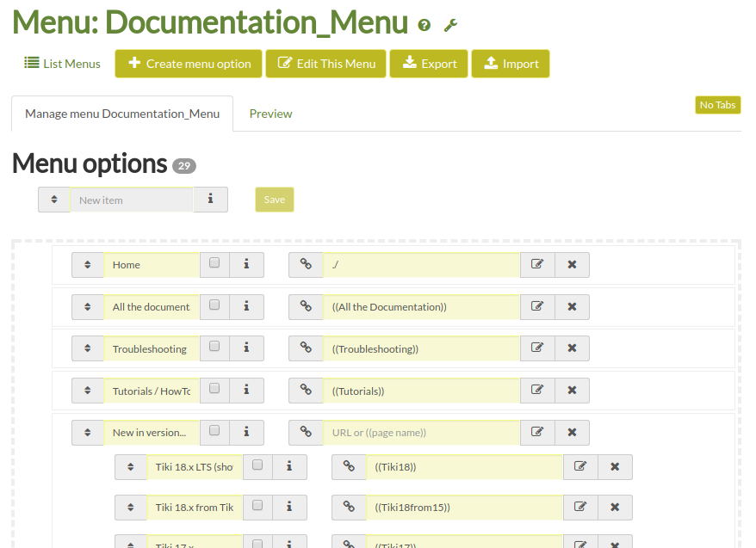The image size is (756, 548).
Task: Click sort arrows for Tiki 18.x LTS row
Action: click(x=131, y=466)
